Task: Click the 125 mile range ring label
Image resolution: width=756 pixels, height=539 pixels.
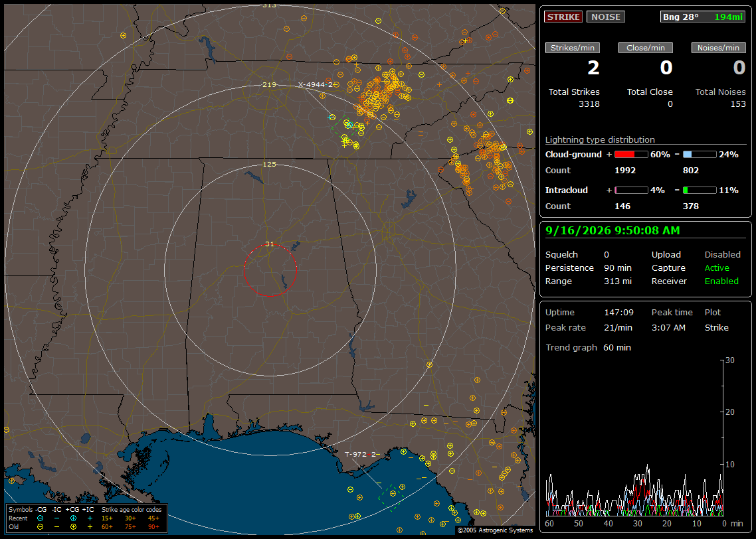Action: pos(269,164)
